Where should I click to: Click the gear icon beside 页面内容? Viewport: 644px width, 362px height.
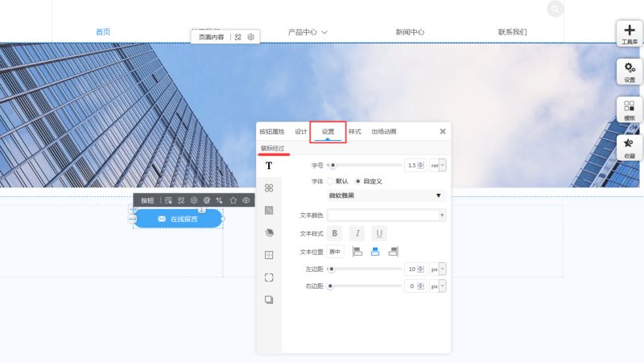251,37
